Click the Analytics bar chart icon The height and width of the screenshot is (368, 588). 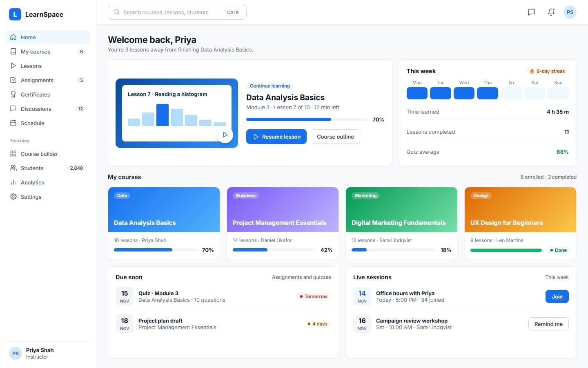[x=13, y=182]
